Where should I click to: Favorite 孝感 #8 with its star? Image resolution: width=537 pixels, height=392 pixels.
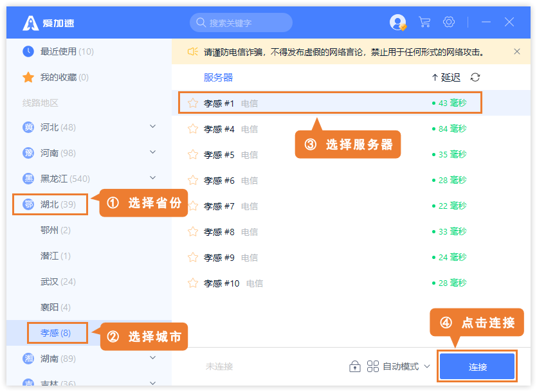193,232
